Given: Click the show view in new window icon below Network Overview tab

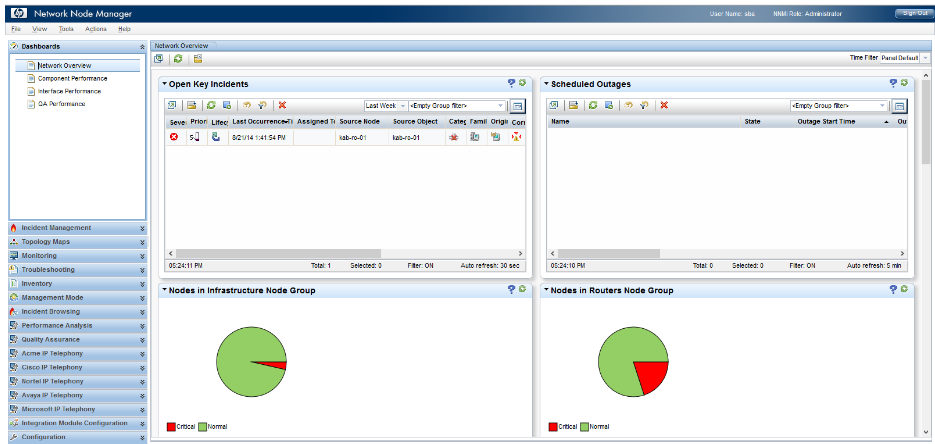Looking at the screenshot, I should coord(158,58).
